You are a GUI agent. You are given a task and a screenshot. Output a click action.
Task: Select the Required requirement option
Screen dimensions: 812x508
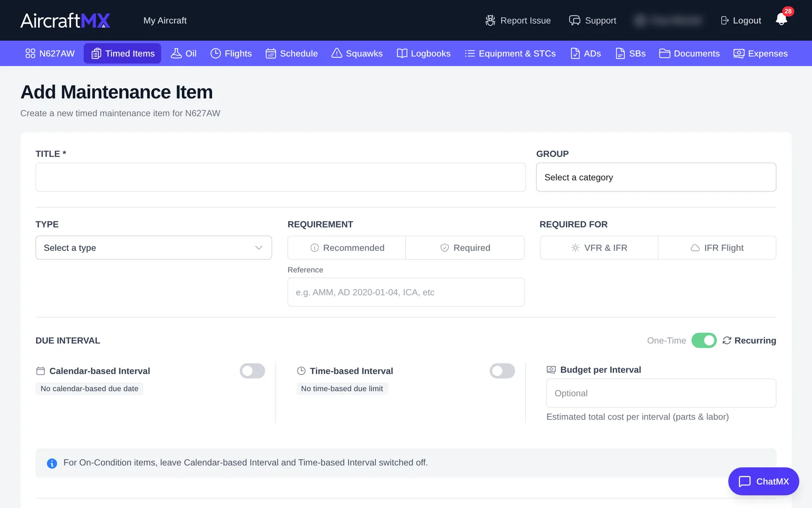pyautogui.click(x=465, y=248)
